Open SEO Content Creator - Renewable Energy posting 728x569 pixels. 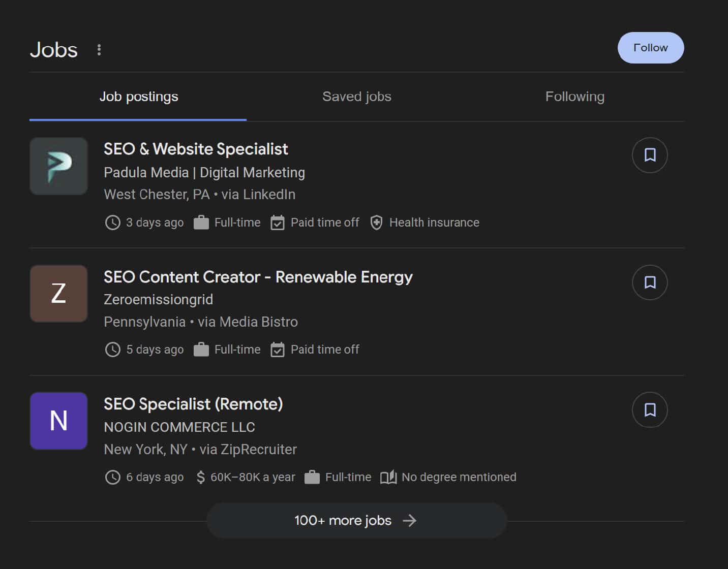click(x=258, y=277)
